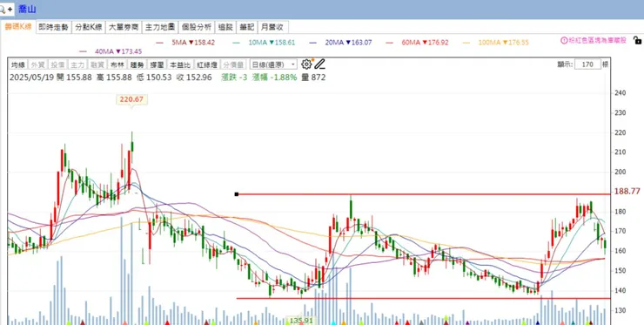Click the magnifier search-add stock icon
The height and width of the screenshot is (325, 644).
(7, 9)
